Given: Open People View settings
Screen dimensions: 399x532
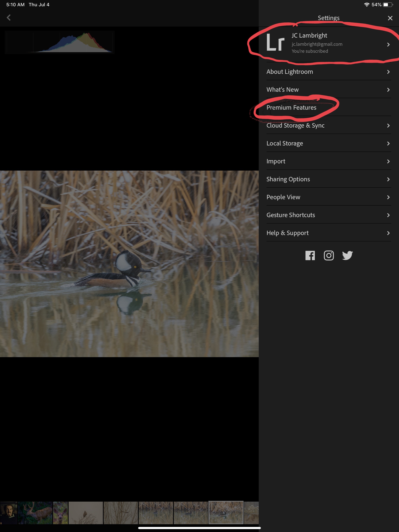Looking at the screenshot, I should 283,197.
